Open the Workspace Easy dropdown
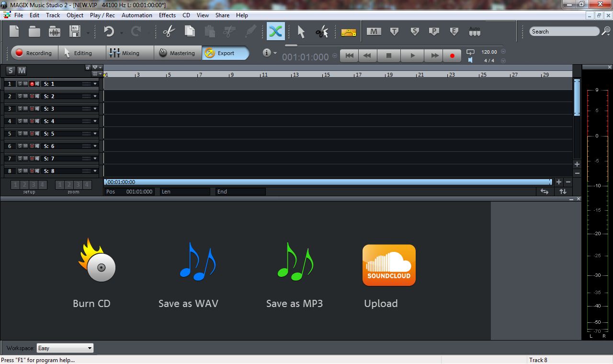 [65, 348]
